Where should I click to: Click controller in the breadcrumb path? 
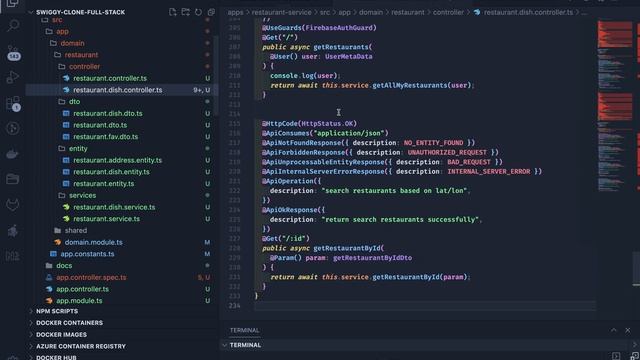[448, 12]
